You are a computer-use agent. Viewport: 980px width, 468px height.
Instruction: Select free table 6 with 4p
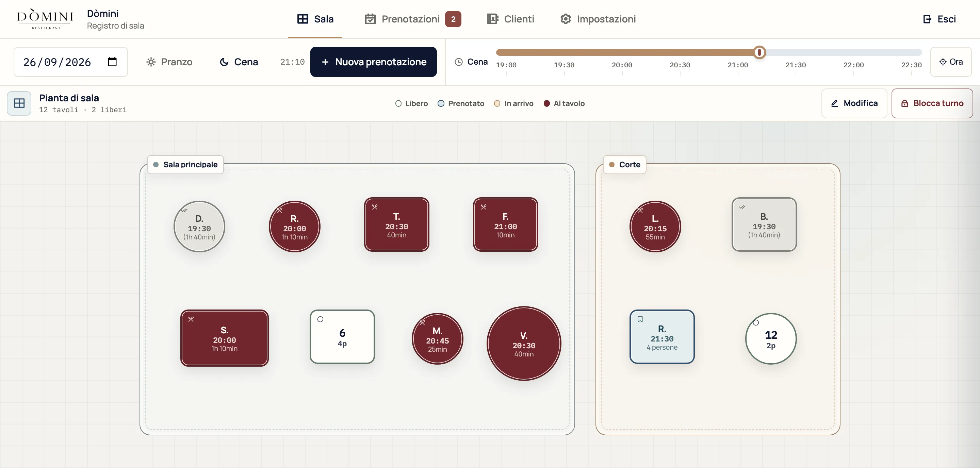click(x=342, y=337)
